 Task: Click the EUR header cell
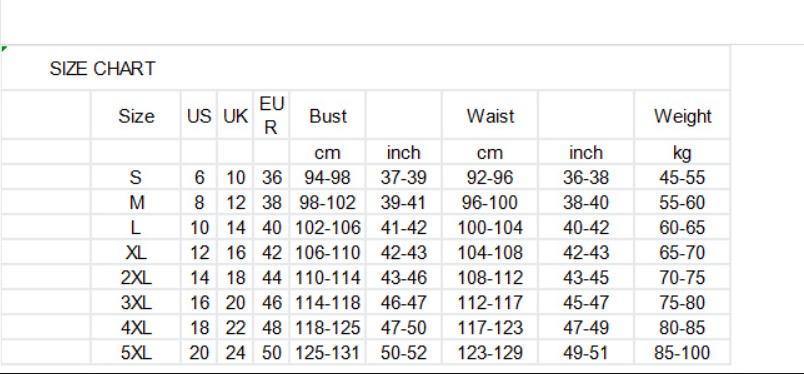pos(271,115)
